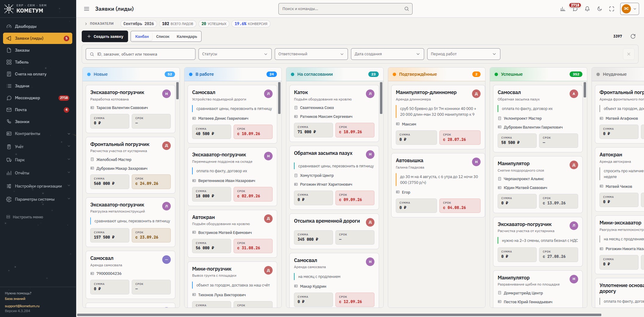644x317 pixels.
Task: Click the Сентябрь 2026 period chip
Action: pyautogui.click(x=139, y=24)
